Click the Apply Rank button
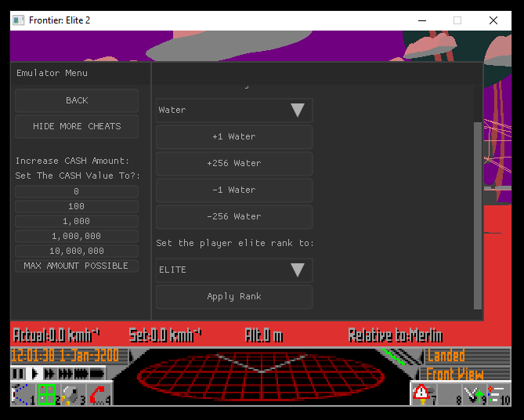 pos(234,297)
